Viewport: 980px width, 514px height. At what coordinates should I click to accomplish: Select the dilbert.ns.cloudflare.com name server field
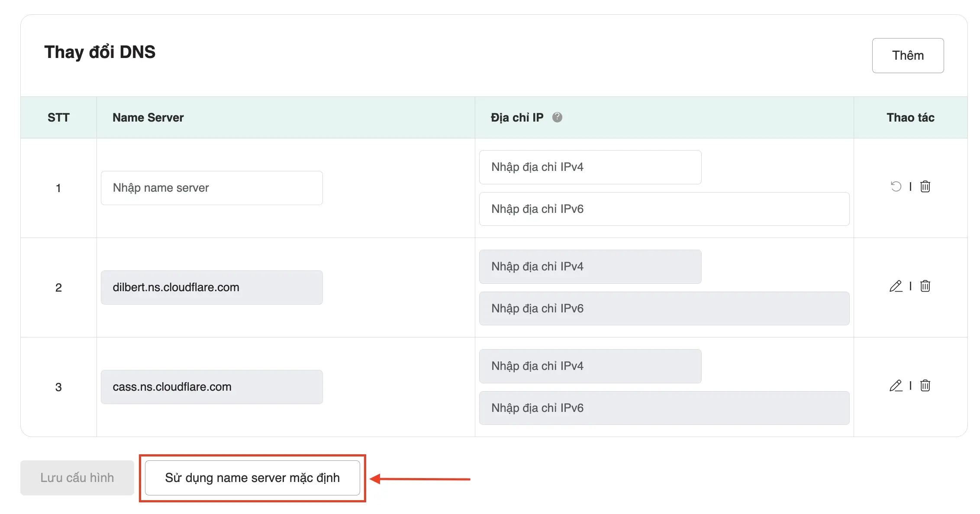(212, 287)
